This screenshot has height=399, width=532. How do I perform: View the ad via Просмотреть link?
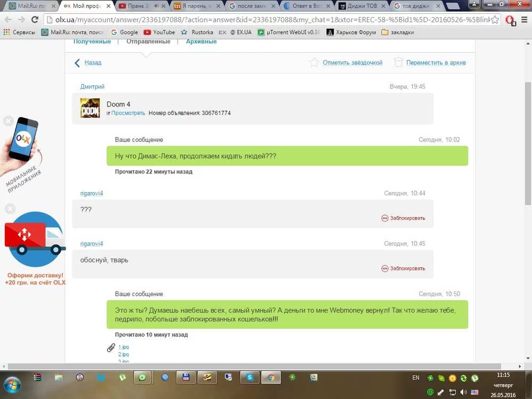pyautogui.click(x=128, y=113)
